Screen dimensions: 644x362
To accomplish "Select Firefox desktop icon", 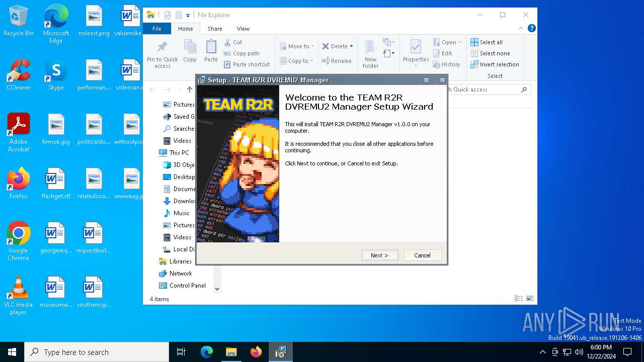I will [x=19, y=184].
